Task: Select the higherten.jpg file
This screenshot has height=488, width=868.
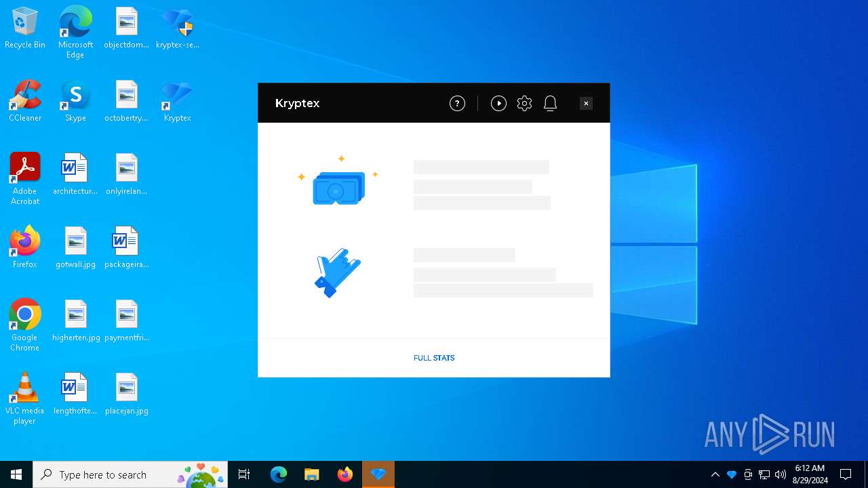Action: [75, 321]
